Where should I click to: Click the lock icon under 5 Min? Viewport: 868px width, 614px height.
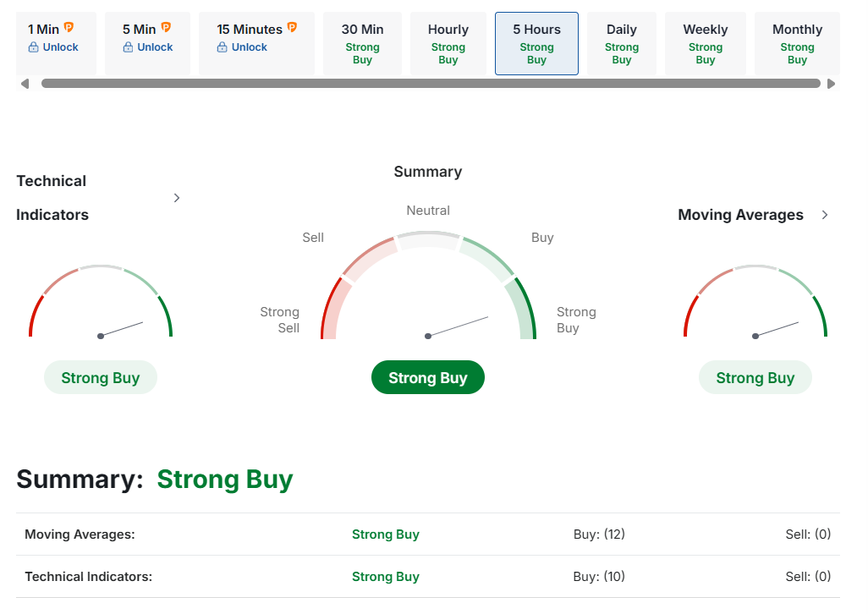pyautogui.click(x=128, y=47)
